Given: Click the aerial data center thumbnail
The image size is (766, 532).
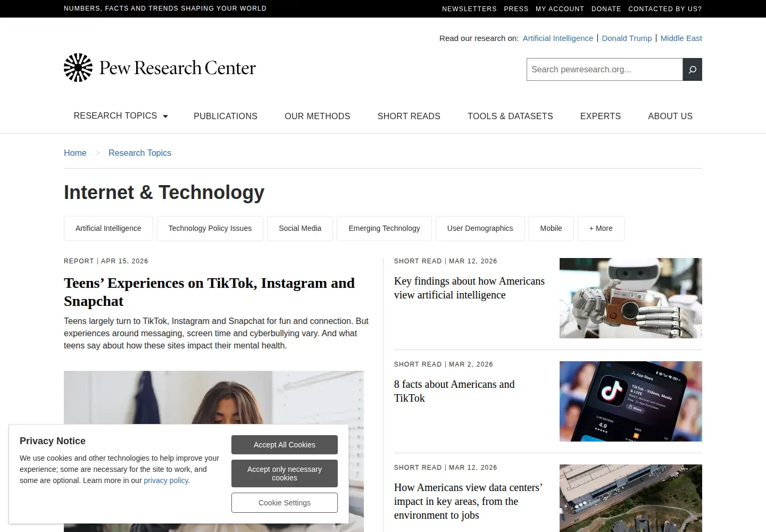Looking at the screenshot, I should (x=631, y=498).
